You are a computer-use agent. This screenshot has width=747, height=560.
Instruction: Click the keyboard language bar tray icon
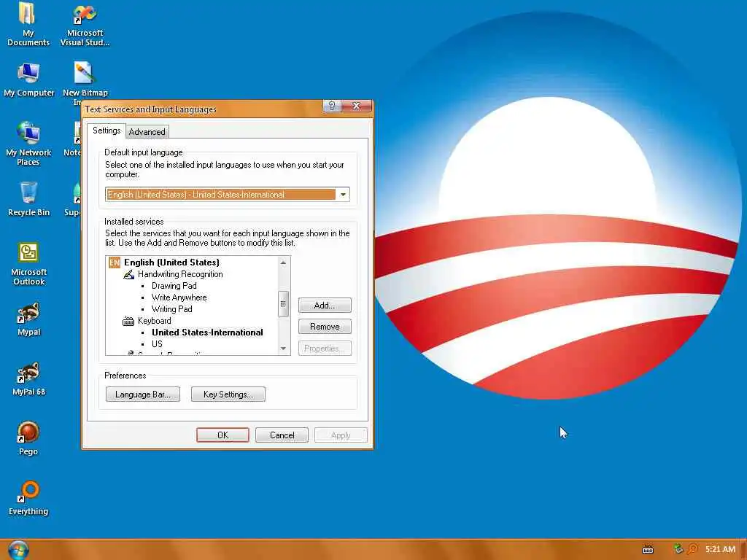[648, 550]
